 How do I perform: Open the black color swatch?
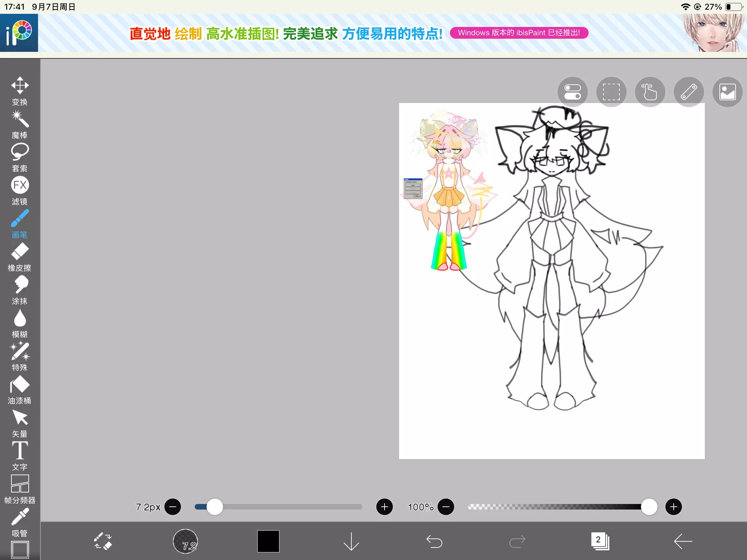click(268, 541)
